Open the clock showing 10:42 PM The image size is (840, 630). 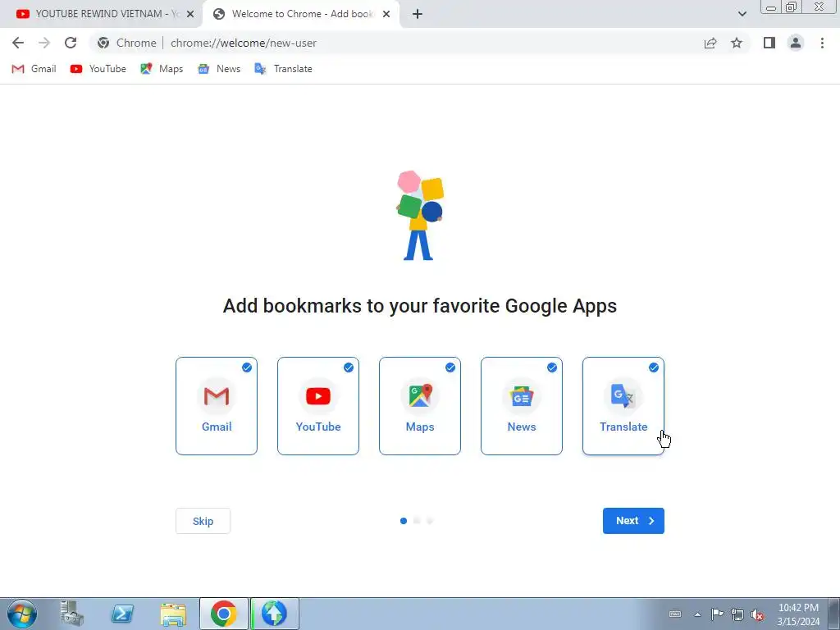[x=798, y=614]
